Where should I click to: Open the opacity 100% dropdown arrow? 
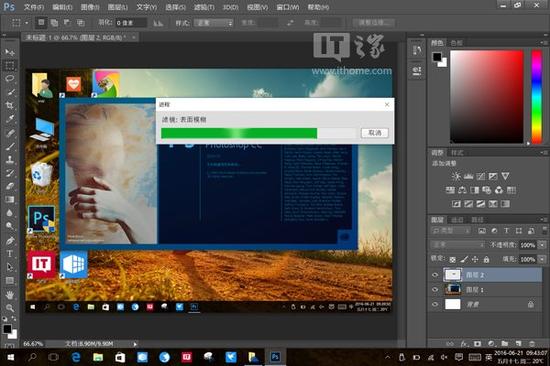(542, 245)
